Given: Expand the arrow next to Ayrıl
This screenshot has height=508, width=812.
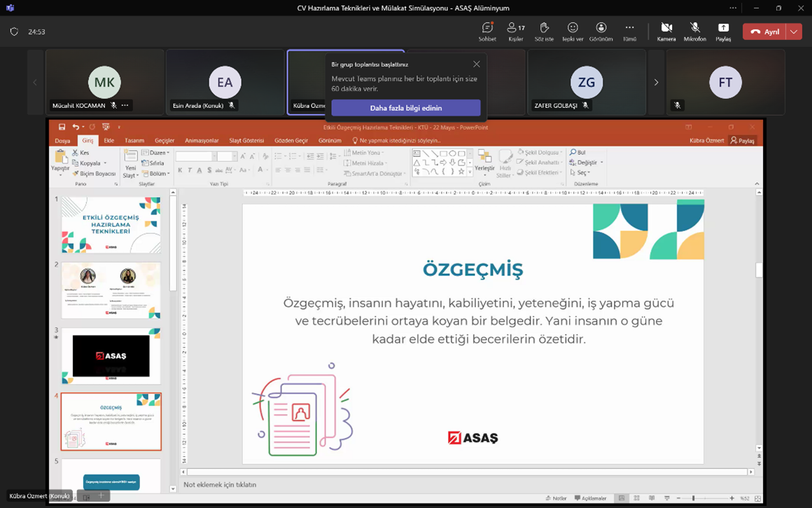Looking at the screenshot, I should tap(794, 32).
